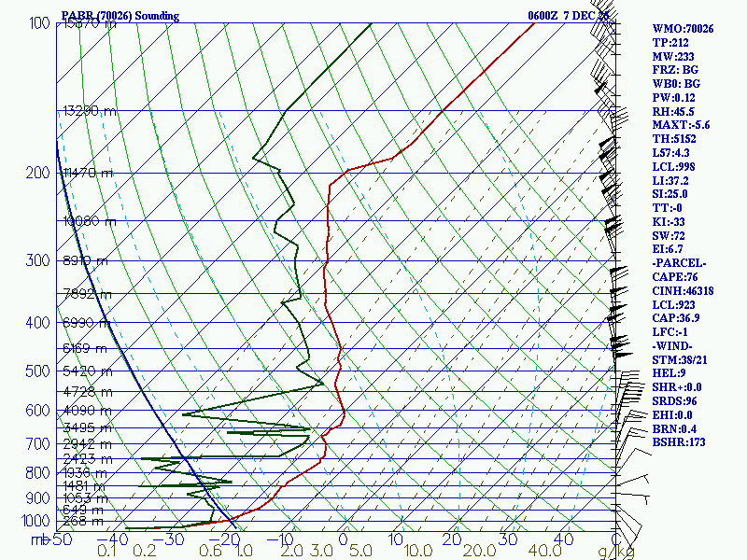
Task: Select the WMO:70026 station value
Action: pos(683,29)
